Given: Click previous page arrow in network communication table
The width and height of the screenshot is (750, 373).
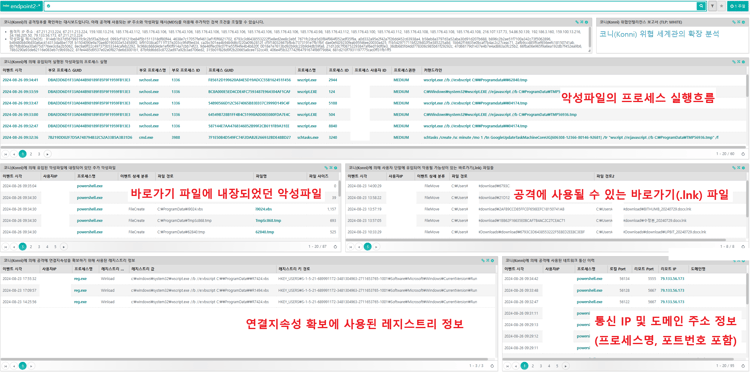Looking at the screenshot, I should point(517,365).
